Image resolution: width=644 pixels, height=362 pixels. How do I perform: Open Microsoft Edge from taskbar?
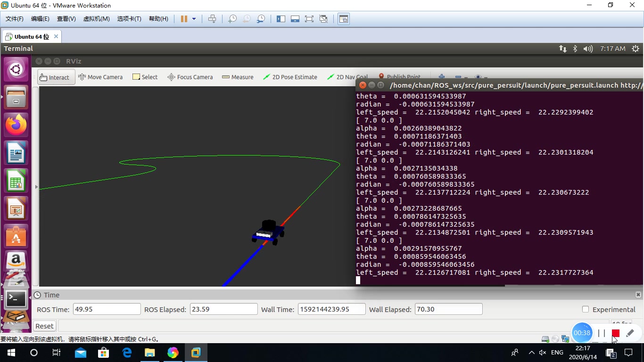[x=127, y=353]
